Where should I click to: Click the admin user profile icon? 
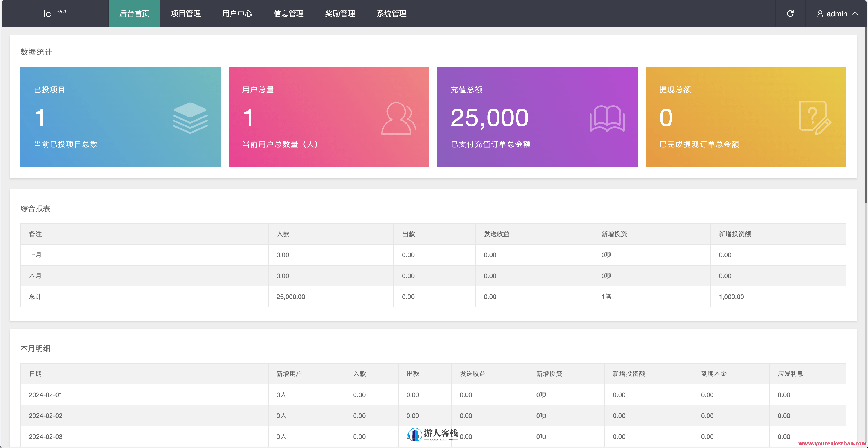tap(820, 13)
